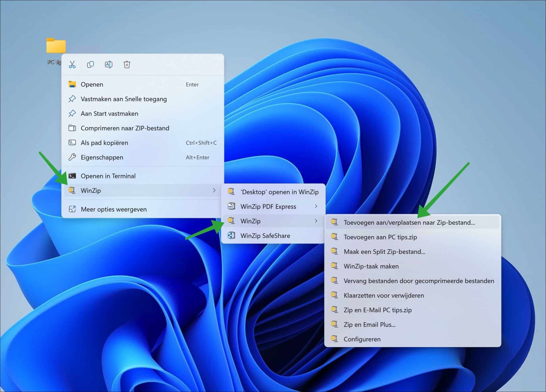Expand the inner WinZip submenu chevron
The height and width of the screenshot is (392, 546).
(x=316, y=221)
